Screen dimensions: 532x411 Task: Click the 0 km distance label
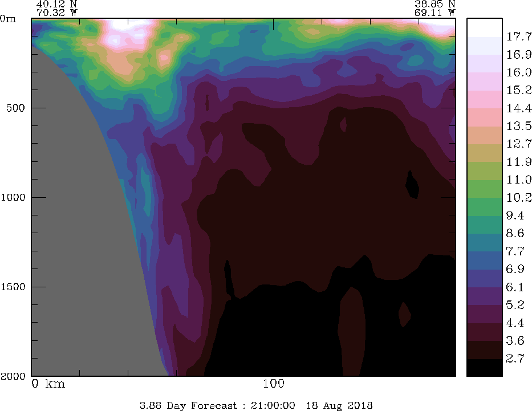(48, 384)
